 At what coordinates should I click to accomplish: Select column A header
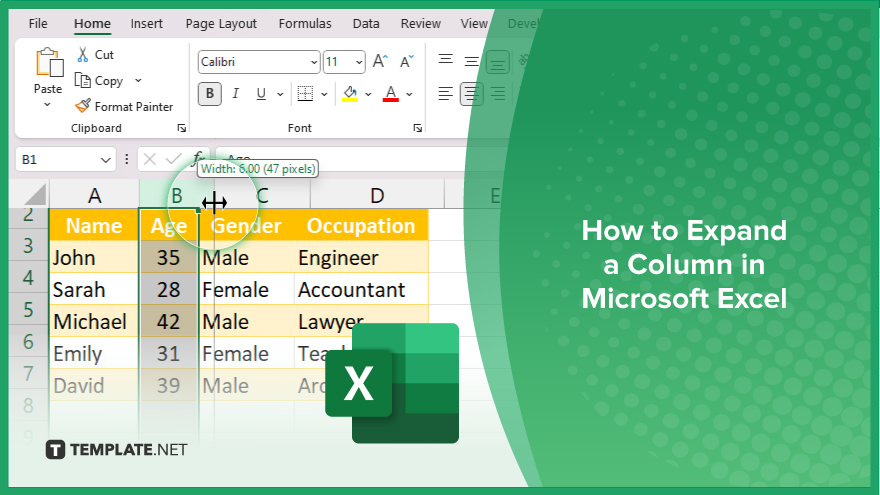[94, 195]
